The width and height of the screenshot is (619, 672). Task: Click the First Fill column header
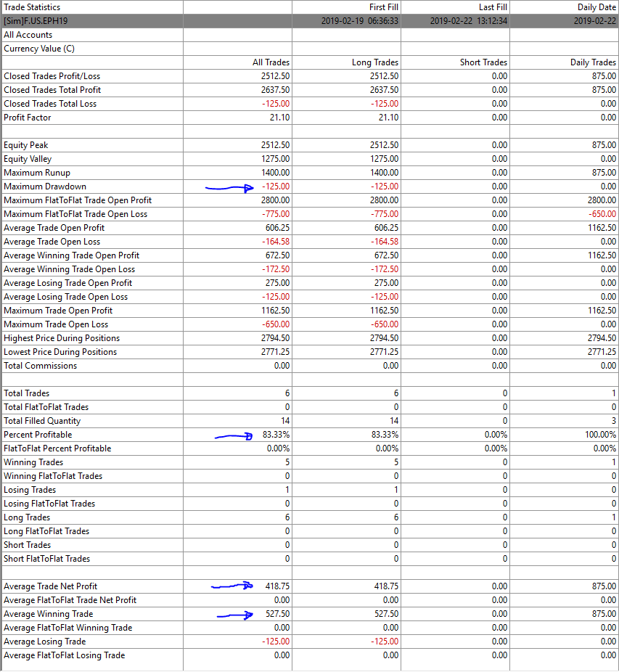click(384, 7)
